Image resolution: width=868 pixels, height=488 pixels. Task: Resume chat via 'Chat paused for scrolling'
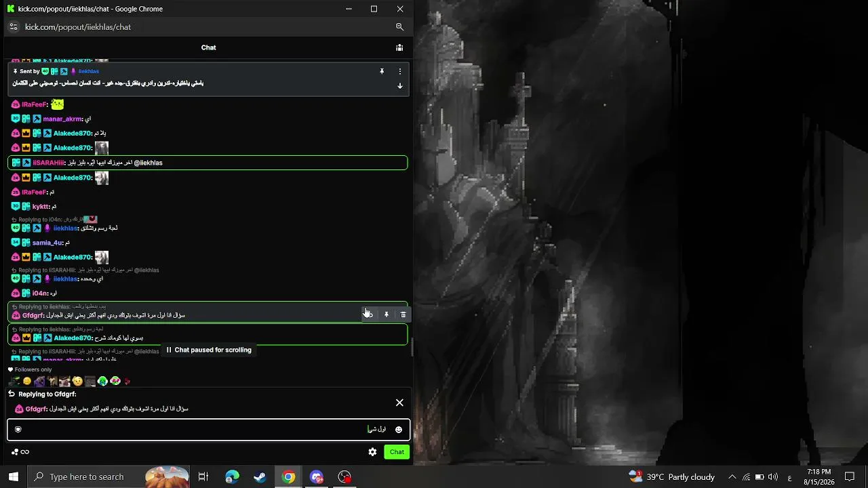point(209,350)
